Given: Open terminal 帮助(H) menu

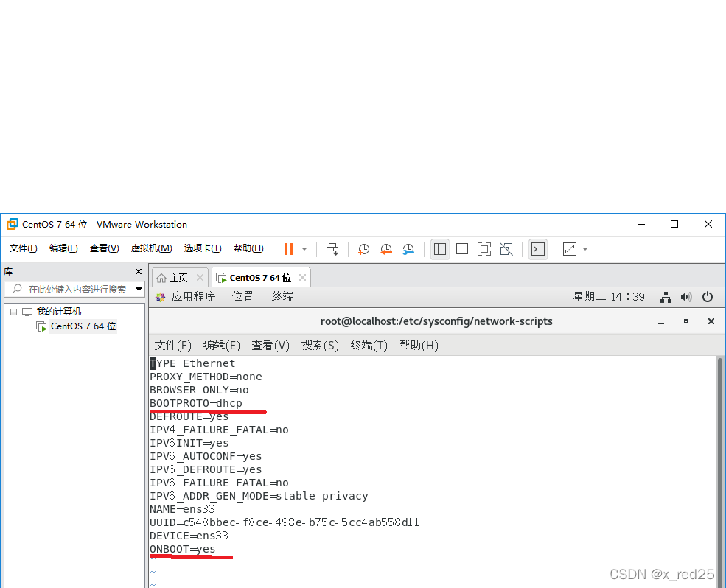Looking at the screenshot, I should [419, 346].
